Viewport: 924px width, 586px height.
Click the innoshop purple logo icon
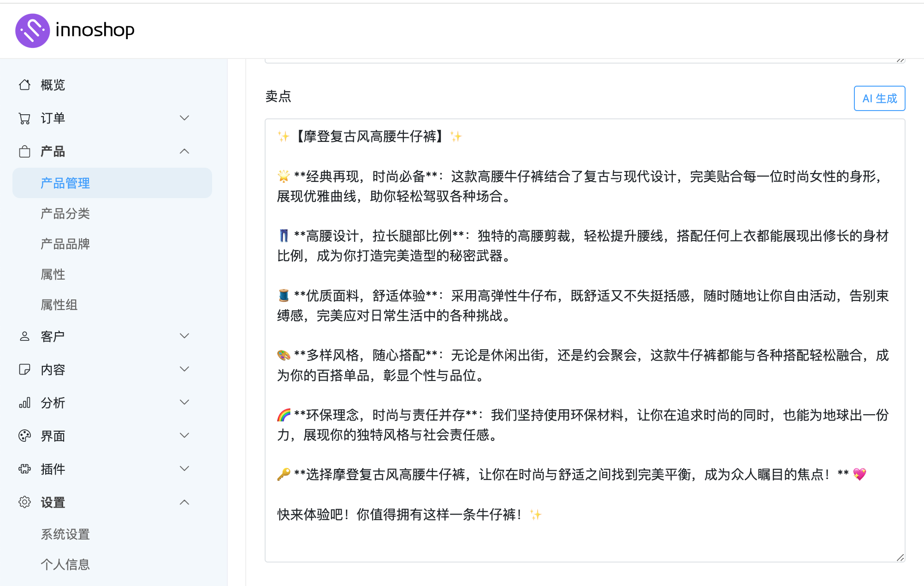[32, 30]
